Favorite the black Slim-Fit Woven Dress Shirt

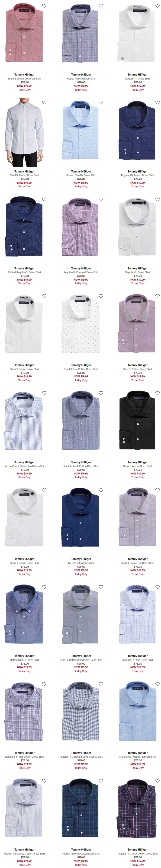click(x=157, y=393)
